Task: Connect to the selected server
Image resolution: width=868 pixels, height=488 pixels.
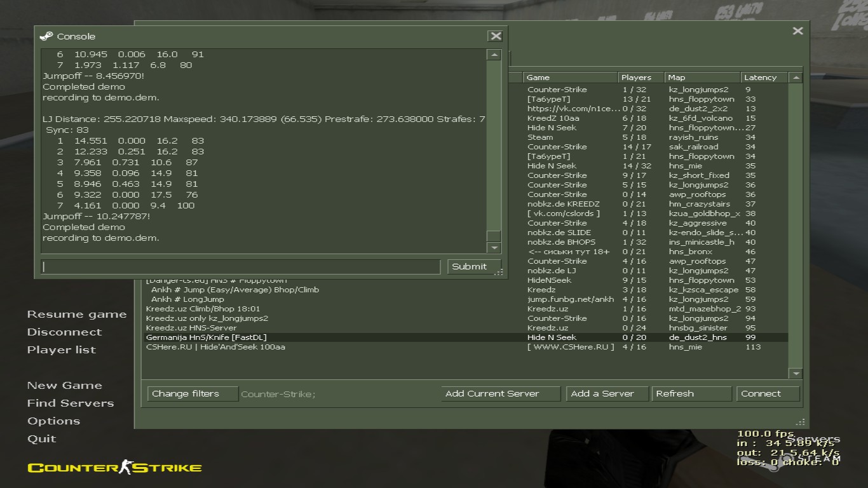Action: 767,394
